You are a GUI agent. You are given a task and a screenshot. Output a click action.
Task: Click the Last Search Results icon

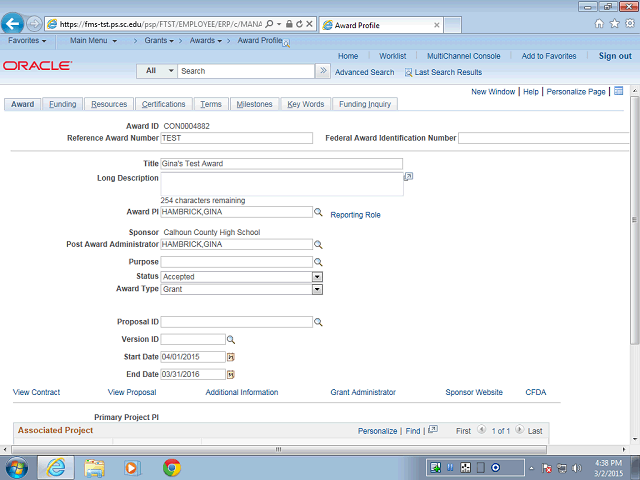click(408, 73)
